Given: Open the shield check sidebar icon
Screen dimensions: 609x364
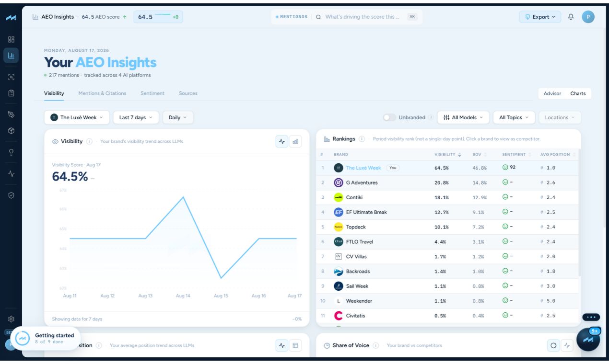Looking at the screenshot, I should 11,195.
